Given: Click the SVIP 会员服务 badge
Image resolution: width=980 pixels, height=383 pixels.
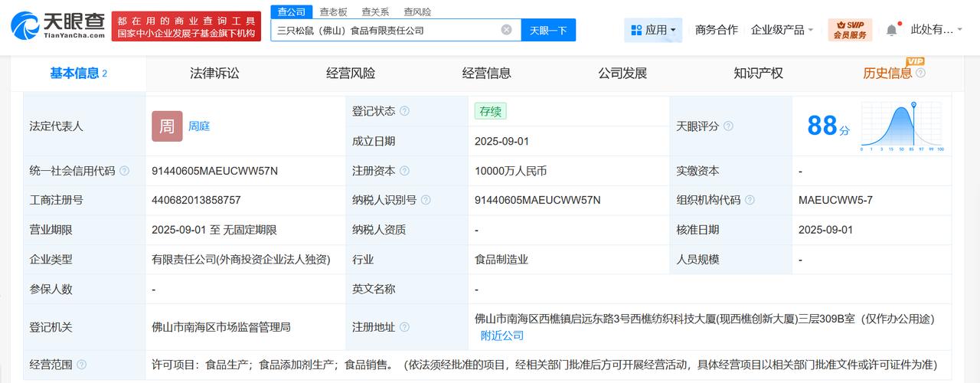Looking at the screenshot, I should (850, 30).
